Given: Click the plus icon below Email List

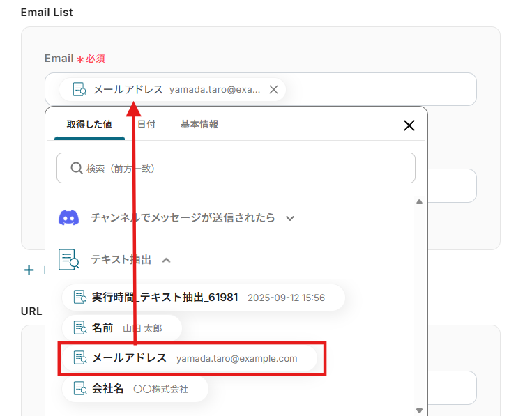Looking at the screenshot, I should tap(29, 270).
